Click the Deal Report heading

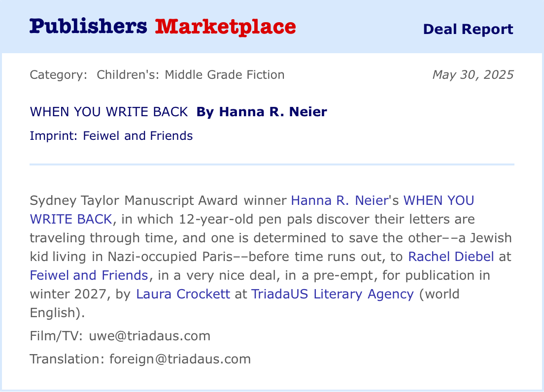468,29
